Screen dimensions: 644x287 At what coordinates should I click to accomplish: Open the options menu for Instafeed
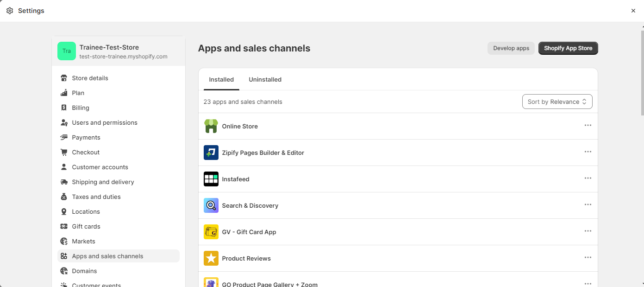click(x=588, y=178)
